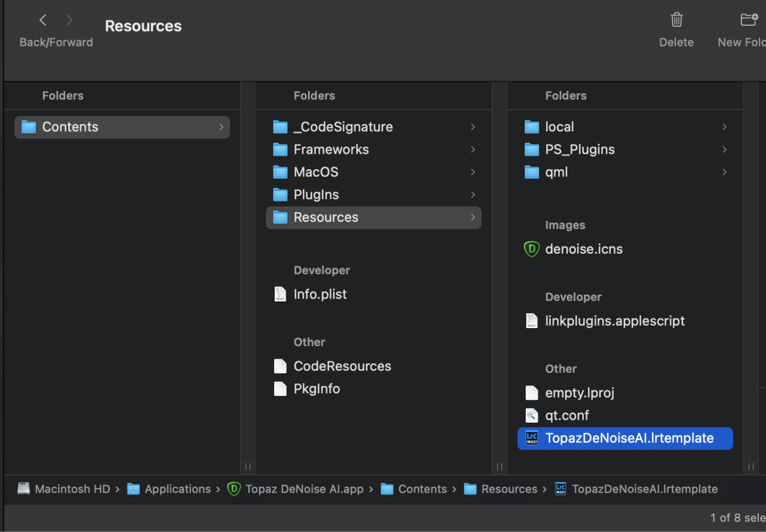
Task: Expand MacOS chevron
Action: tap(473, 172)
